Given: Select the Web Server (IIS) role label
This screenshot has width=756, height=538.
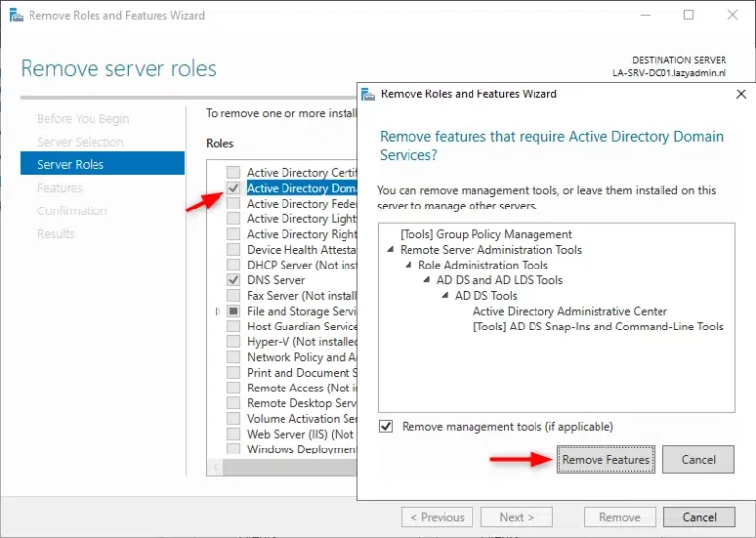Looking at the screenshot, I should tap(301, 434).
